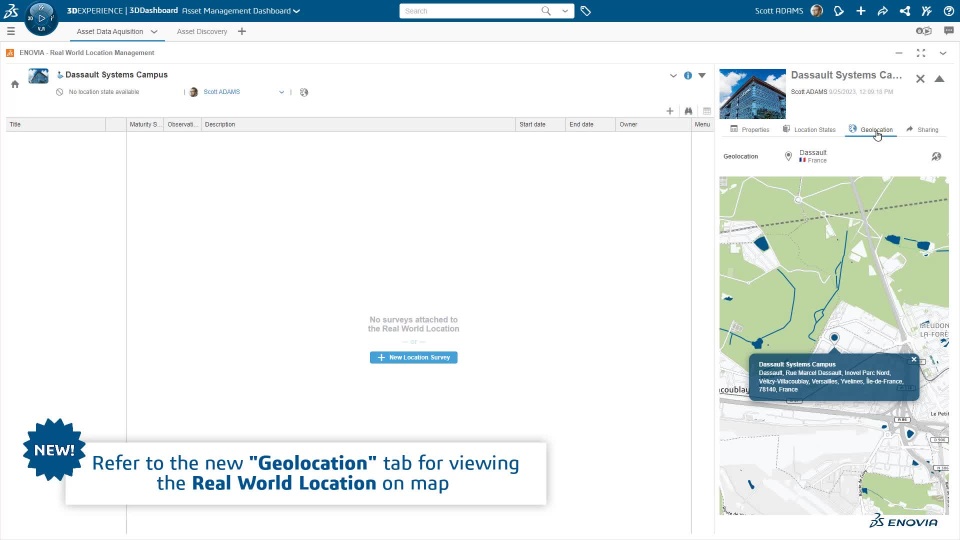Image resolution: width=960 pixels, height=540 pixels.
Task: Expand the header chevron beside info icon
Action: tap(673, 75)
